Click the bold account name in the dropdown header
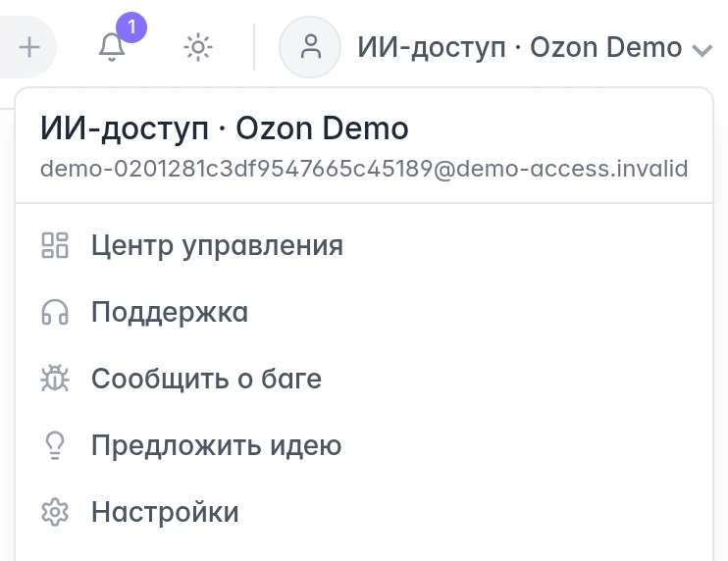This screenshot has height=561, width=728. pyautogui.click(x=225, y=128)
